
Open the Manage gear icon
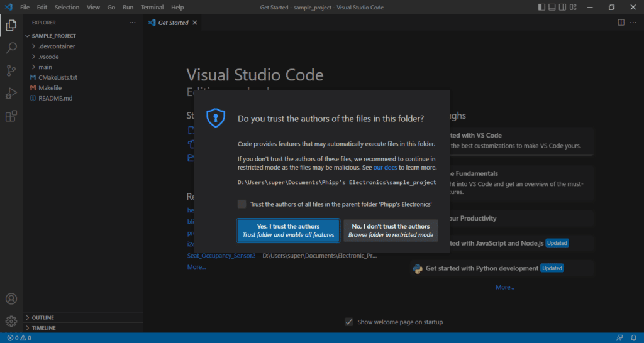click(x=11, y=321)
